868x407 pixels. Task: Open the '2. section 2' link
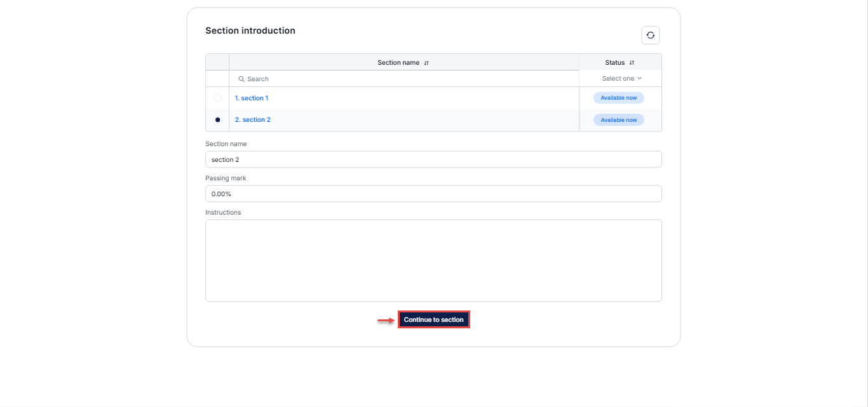(x=253, y=120)
